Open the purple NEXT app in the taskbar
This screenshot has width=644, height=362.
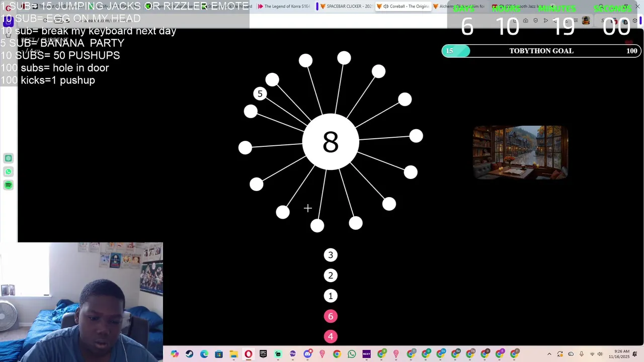click(366, 354)
